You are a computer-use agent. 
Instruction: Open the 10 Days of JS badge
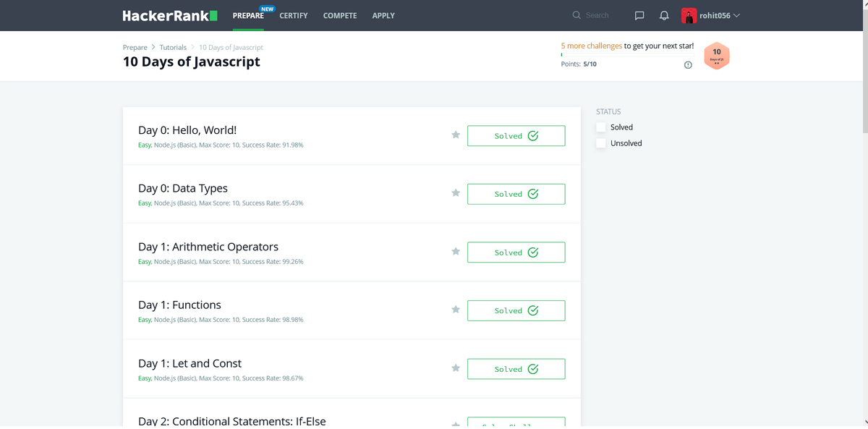pos(717,56)
